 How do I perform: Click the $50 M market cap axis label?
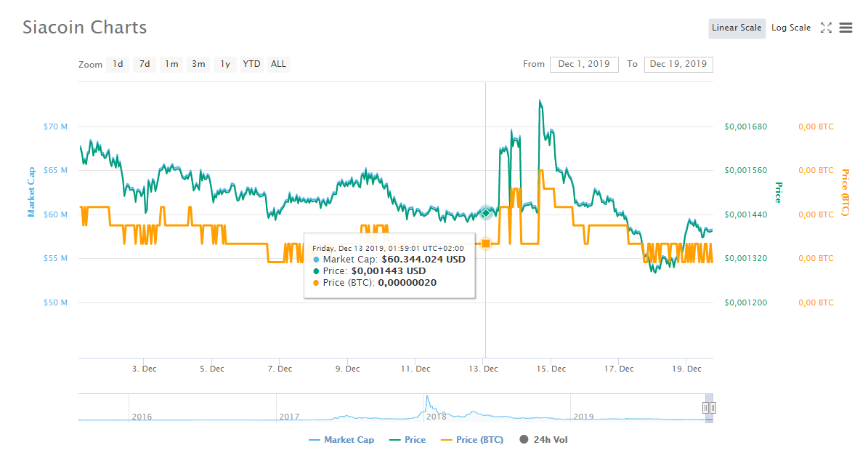[x=55, y=302]
